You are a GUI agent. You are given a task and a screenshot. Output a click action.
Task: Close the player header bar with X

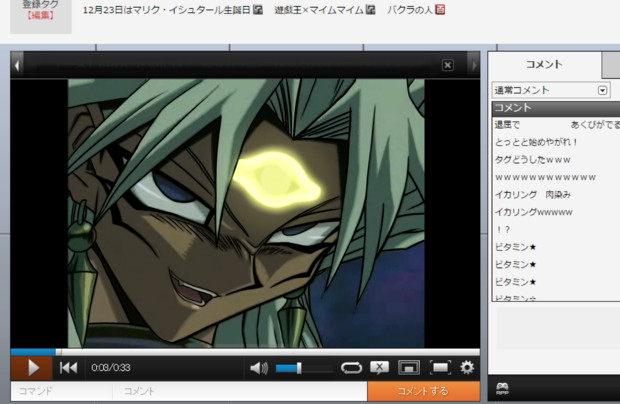[x=448, y=65]
